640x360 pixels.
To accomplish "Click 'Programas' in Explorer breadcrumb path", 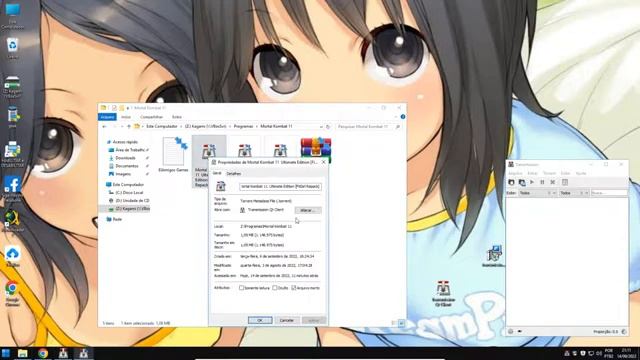I will coord(244,127).
